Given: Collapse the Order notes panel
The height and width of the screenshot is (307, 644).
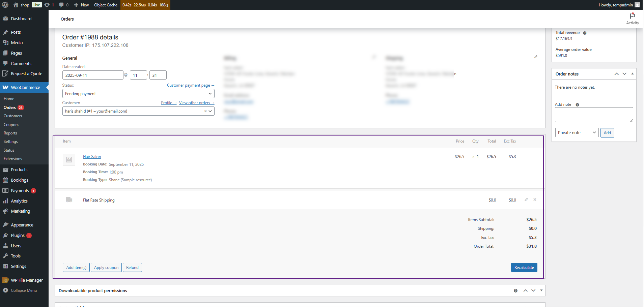Looking at the screenshot, I should coord(632,74).
